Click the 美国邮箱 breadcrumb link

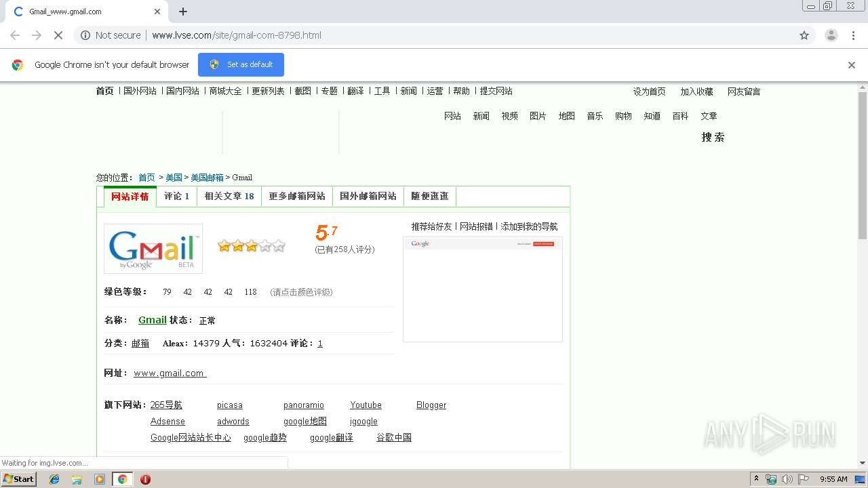[207, 178]
